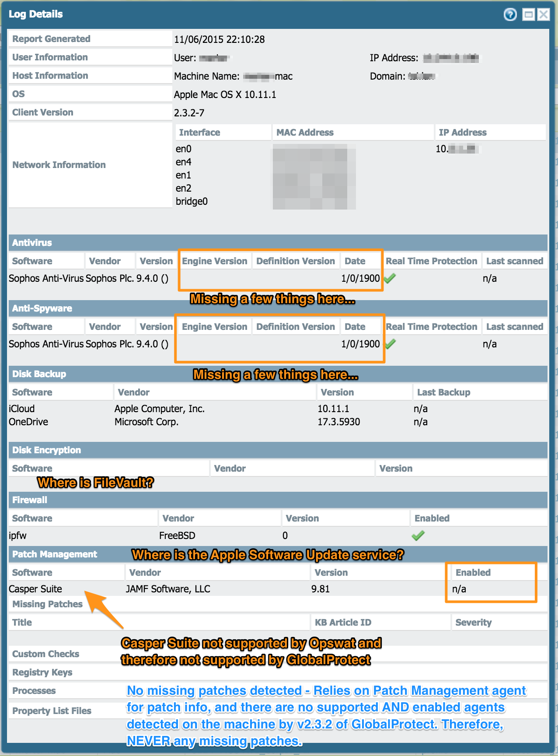The width and height of the screenshot is (558, 756).
Task: Click JAMF Software, LLC vendor cell
Action: [168, 589]
